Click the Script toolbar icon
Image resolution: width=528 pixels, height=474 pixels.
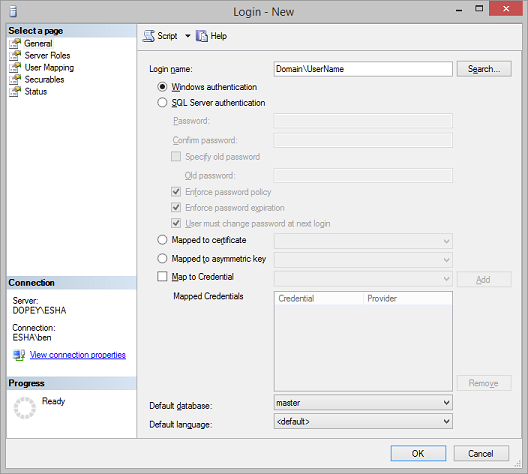coord(148,36)
